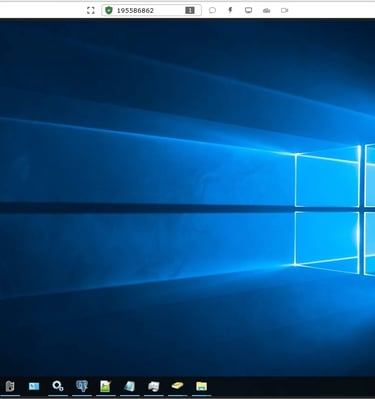Open File Explorer folder in the taskbar
The image size is (375, 399).
(201, 386)
